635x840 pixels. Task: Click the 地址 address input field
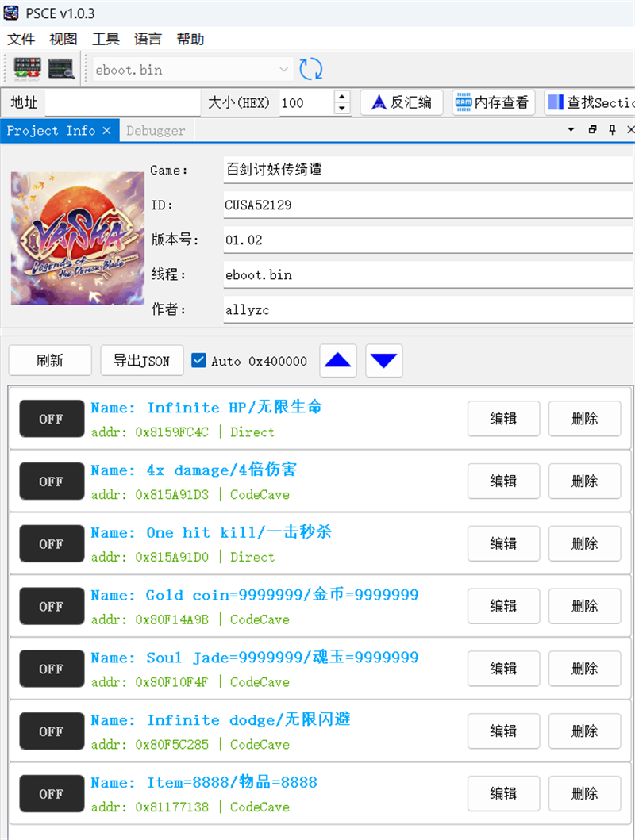pyautogui.click(x=122, y=102)
